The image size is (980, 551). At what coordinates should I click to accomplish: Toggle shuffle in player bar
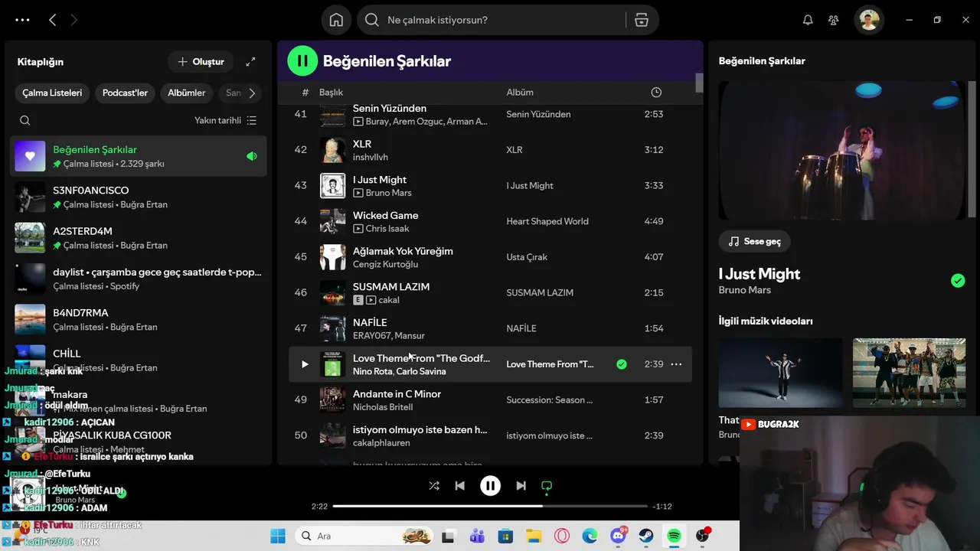tap(434, 485)
